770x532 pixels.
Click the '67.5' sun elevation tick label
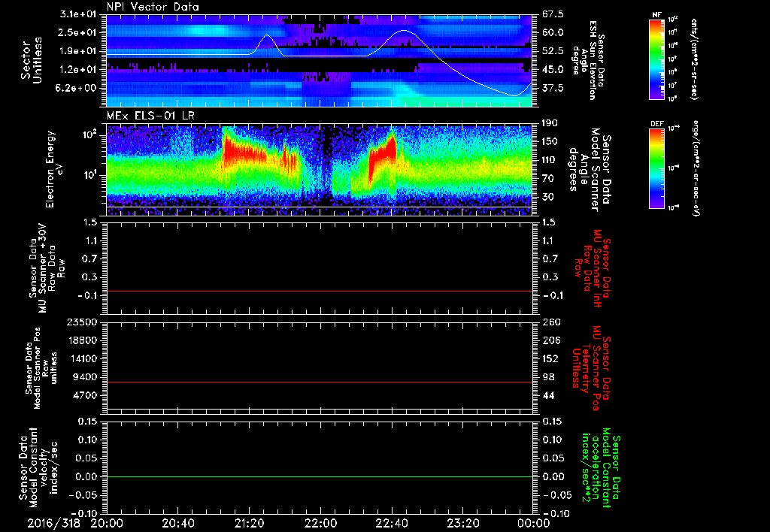(x=553, y=14)
